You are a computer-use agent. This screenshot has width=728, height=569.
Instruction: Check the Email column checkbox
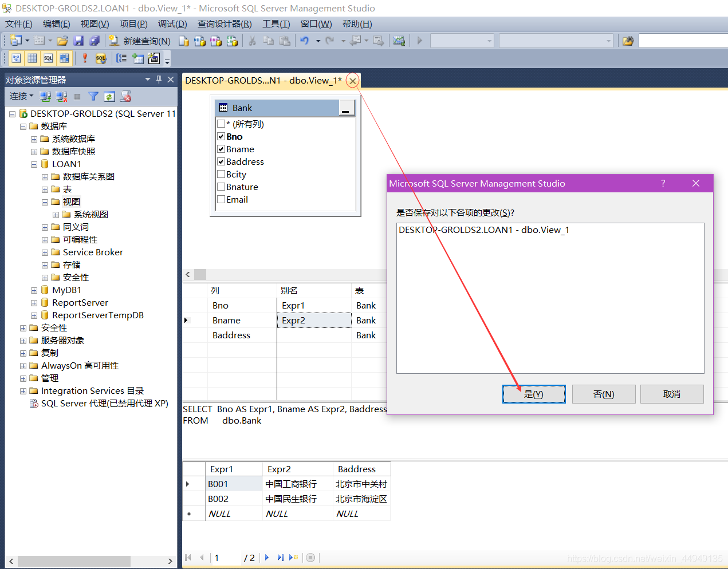coord(221,199)
